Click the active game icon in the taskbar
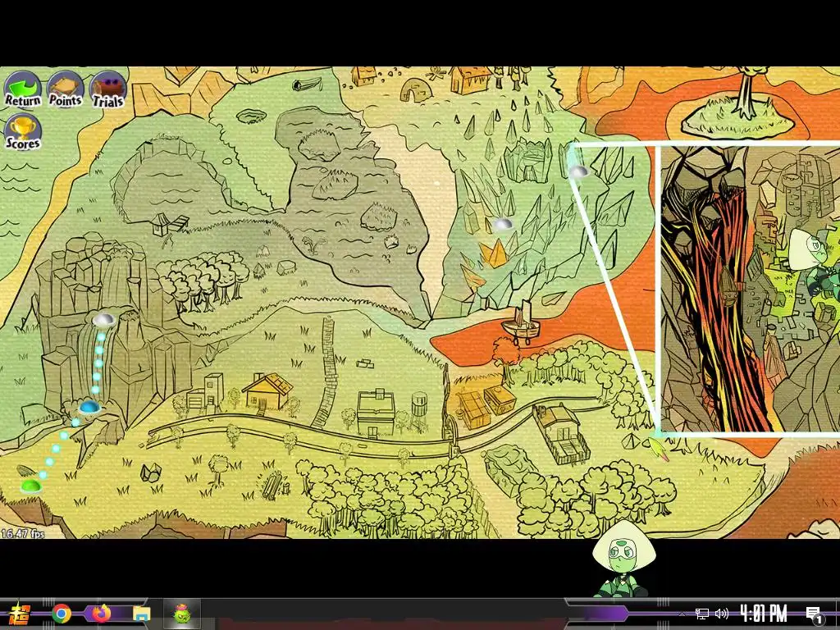Viewport: 840px width, 630px height. [x=182, y=614]
